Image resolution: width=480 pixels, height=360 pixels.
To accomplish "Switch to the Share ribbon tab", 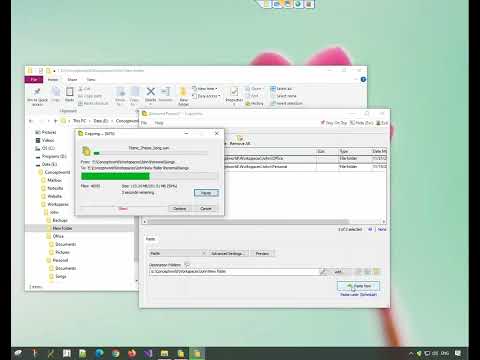I will point(72,79).
